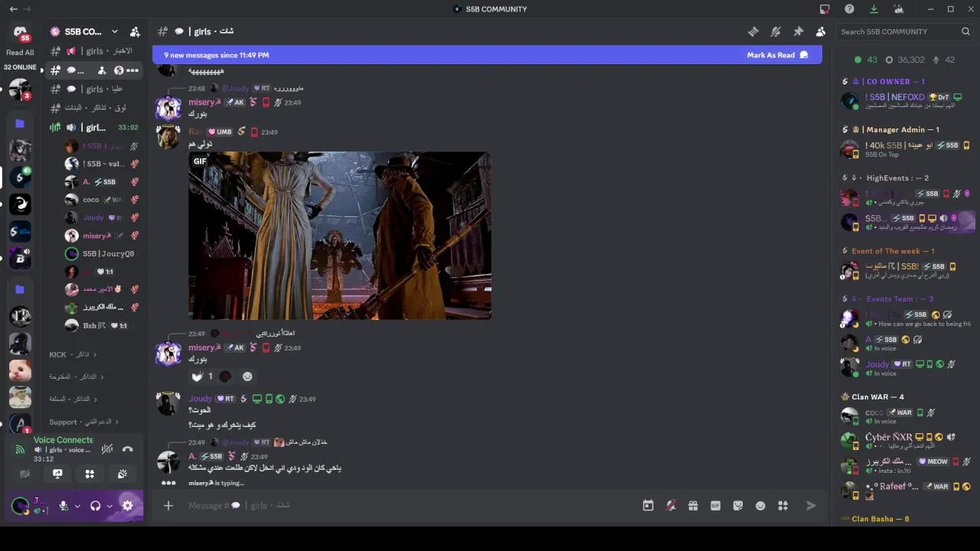The image size is (980, 551).
Task: Open Joudy's username in chat message
Action: 200,399
